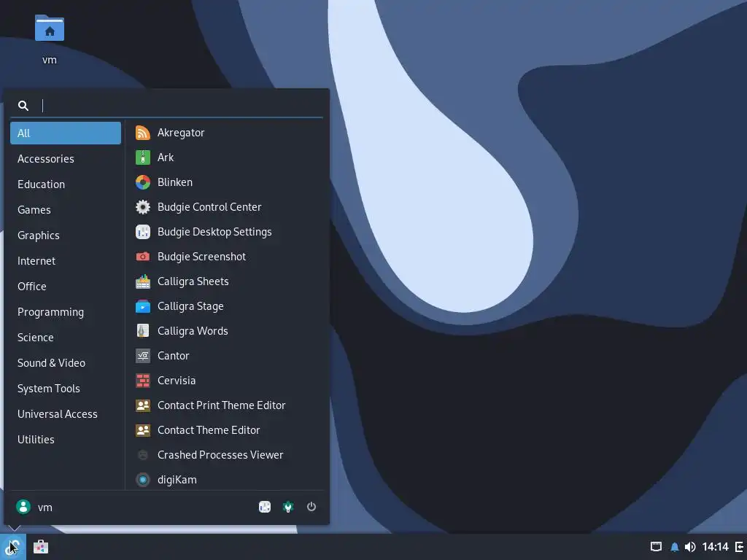747x560 pixels.
Task: Click the network tray icon
Action: coord(656,547)
